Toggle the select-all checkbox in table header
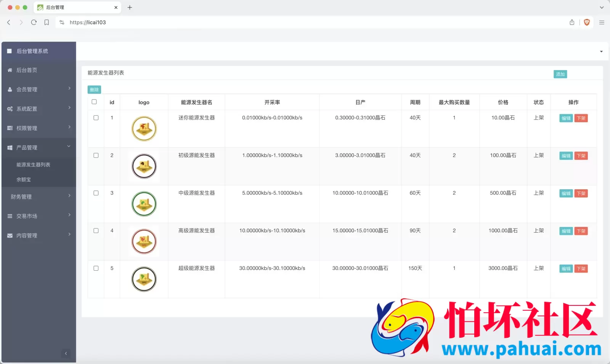Image resolution: width=610 pixels, height=364 pixels. [94, 102]
